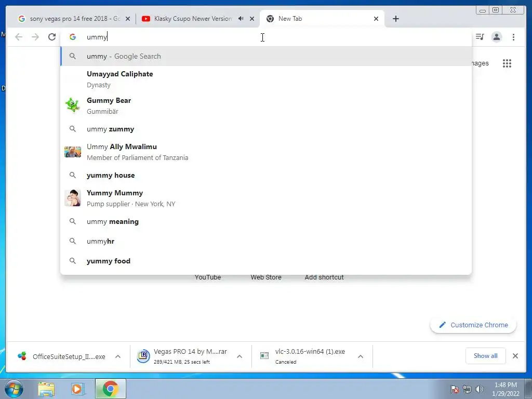Click Vegas PRO 14 rar download item
The width and height of the screenshot is (532, 399).
click(x=183, y=356)
